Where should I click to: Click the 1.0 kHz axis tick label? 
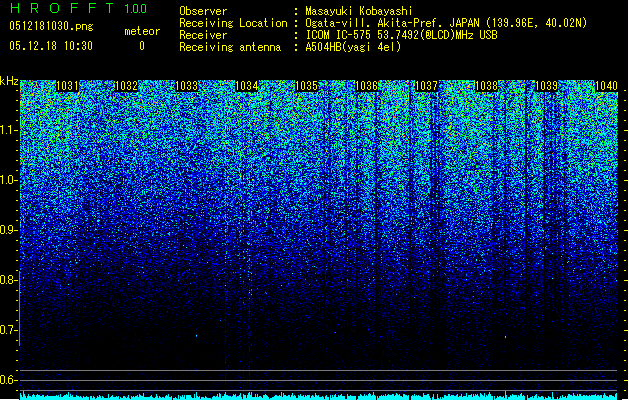coord(9,181)
